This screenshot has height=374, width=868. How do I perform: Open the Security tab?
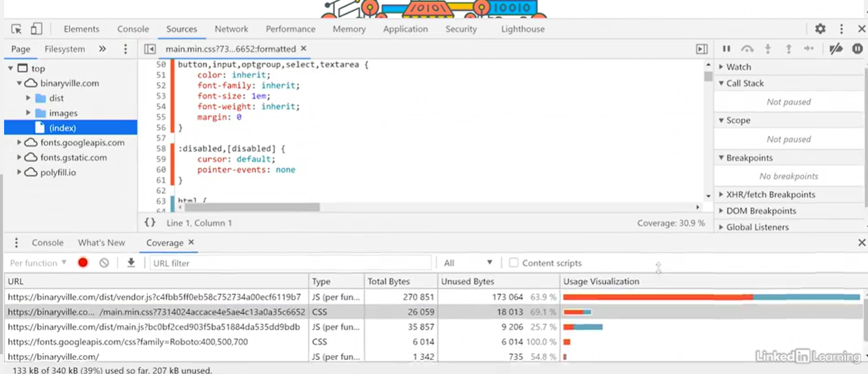coord(461,29)
